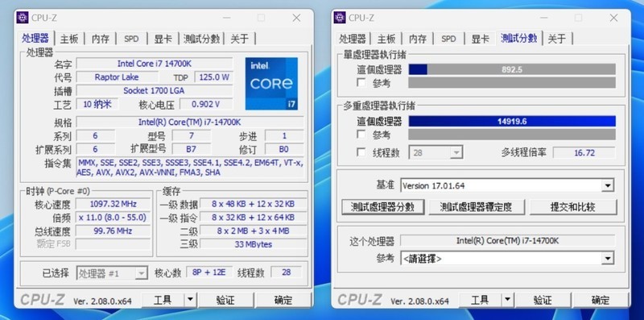The height and width of the screenshot is (320, 644).
Task: Click the 扩展型号 B7 value
Action: 191,149
